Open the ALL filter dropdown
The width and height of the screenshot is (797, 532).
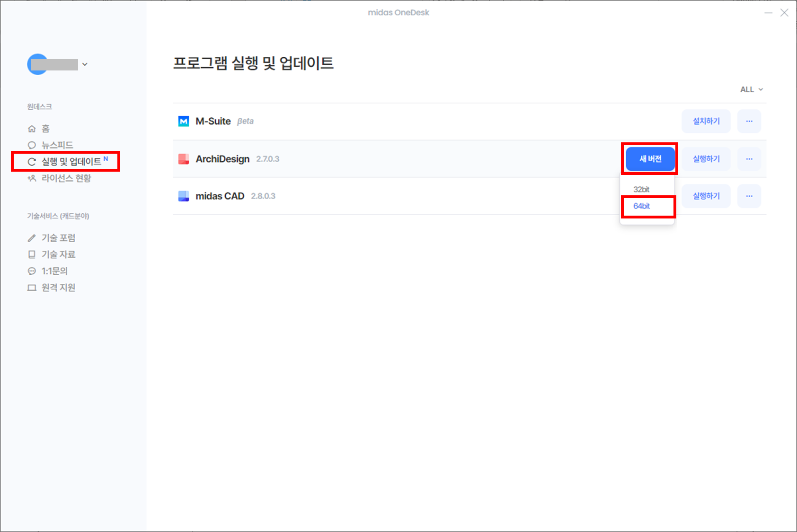click(752, 89)
